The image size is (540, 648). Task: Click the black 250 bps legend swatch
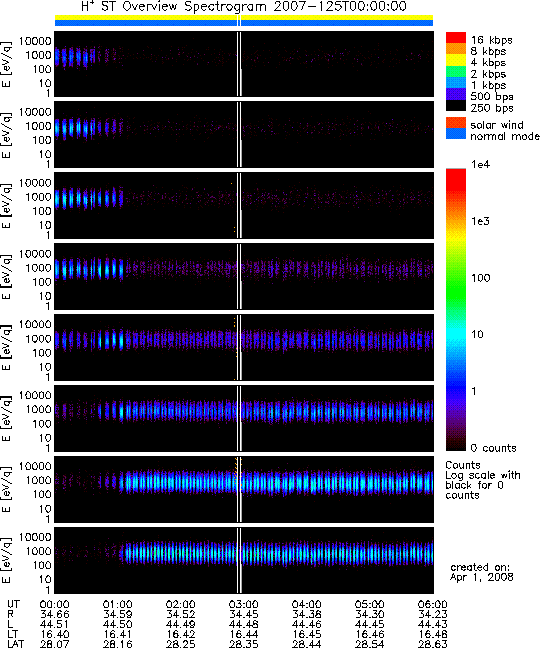(x=456, y=105)
